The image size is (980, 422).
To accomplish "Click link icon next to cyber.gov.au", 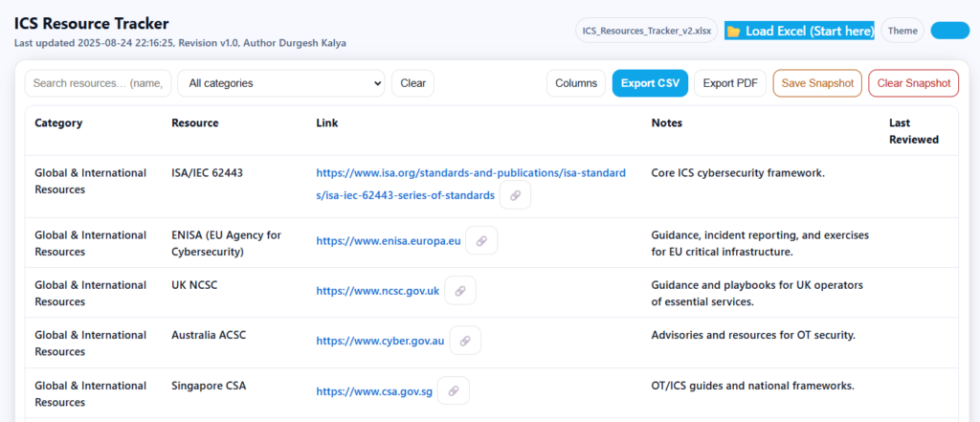I will point(465,341).
